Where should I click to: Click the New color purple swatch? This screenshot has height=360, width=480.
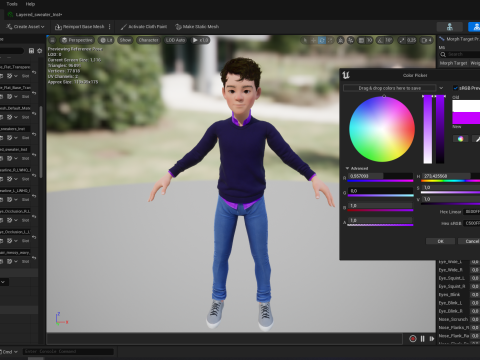pos(466,118)
